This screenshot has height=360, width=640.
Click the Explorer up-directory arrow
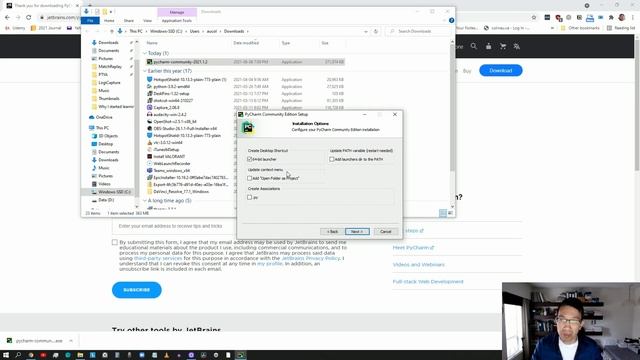[x=112, y=31]
